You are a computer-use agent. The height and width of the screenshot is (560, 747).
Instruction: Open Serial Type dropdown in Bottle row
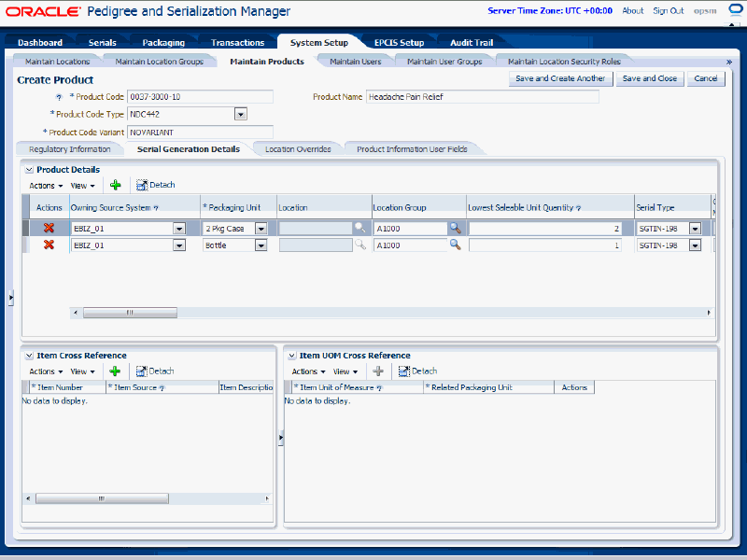695,245
